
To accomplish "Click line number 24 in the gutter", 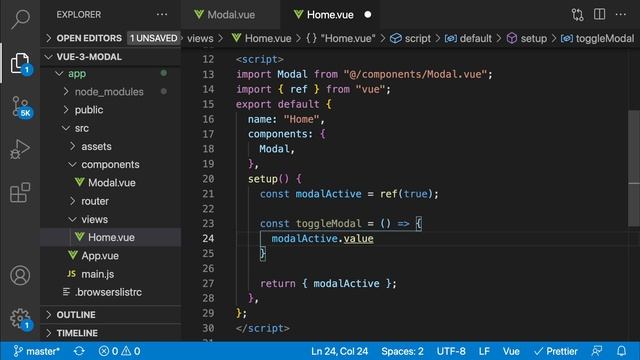I will [208, 238].
